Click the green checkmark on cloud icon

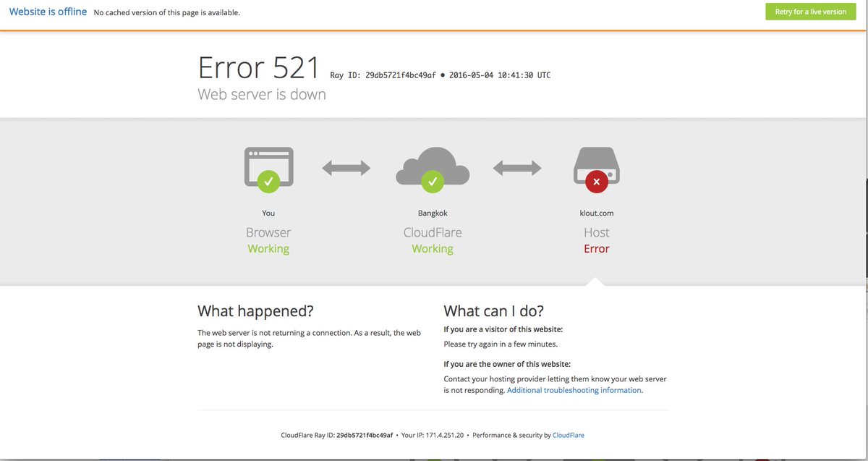(433, 182)
